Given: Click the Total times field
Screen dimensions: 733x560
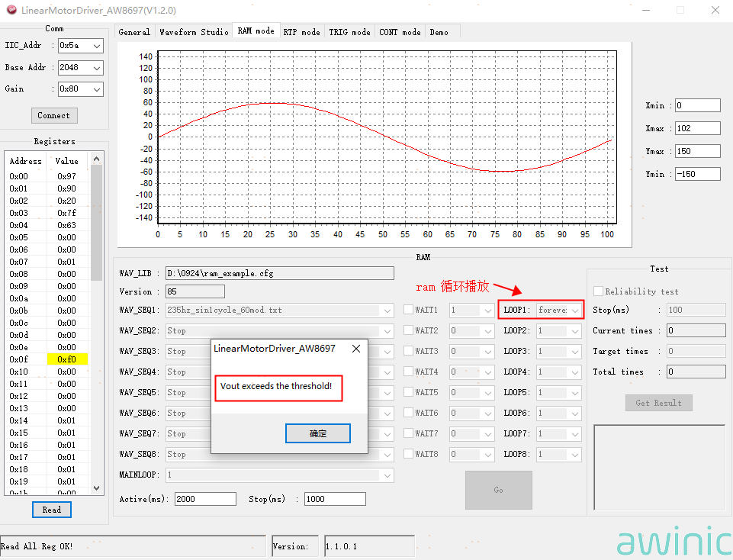Looking at the screenshot, I should pyautogui.click(x=696, y=372).
